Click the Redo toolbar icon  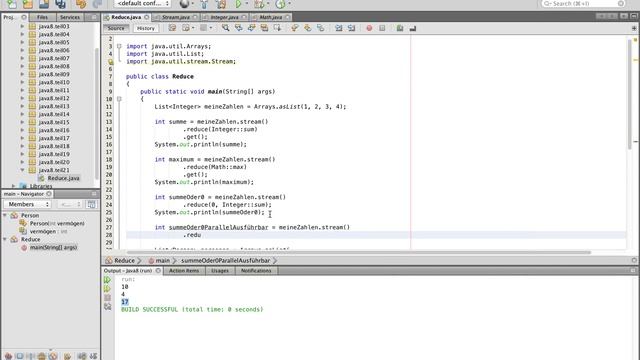pos(97,4)
